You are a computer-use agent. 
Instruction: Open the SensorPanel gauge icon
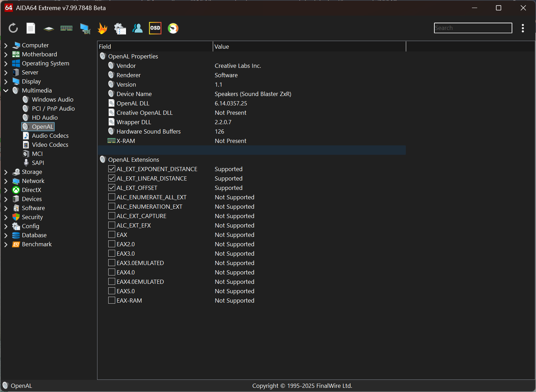click(x=173, y=28)
